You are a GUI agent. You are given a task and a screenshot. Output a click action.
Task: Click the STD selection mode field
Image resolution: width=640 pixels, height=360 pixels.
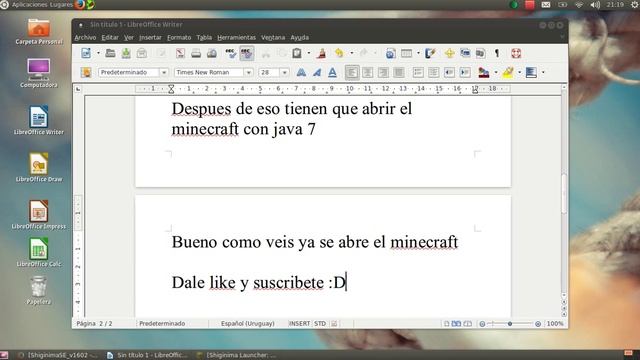click(x=320, y=323)
